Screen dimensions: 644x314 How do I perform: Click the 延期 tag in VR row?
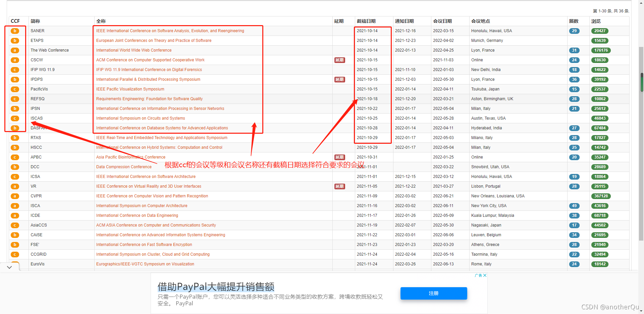339,186
